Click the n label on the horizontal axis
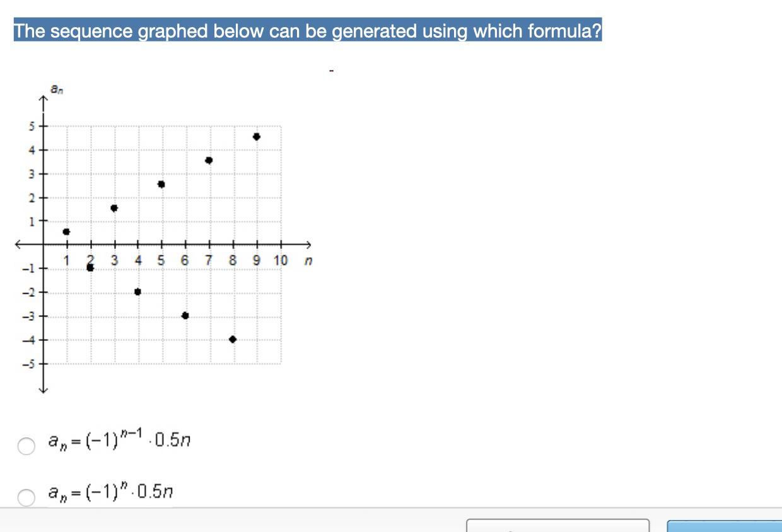Viewport: 782px width, 532px height. (x=308, y=260)
